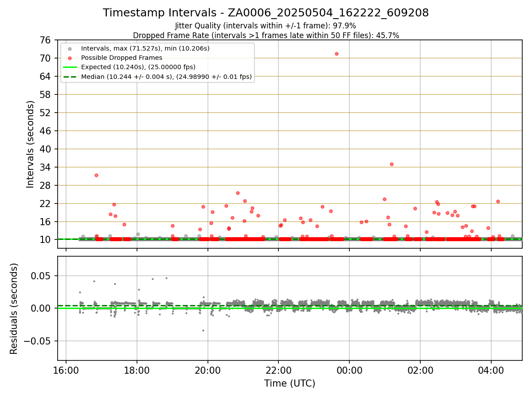Screen dimensions: 532x399
Task: Click the y-axis tick label '22'
Action: (46, 204)
